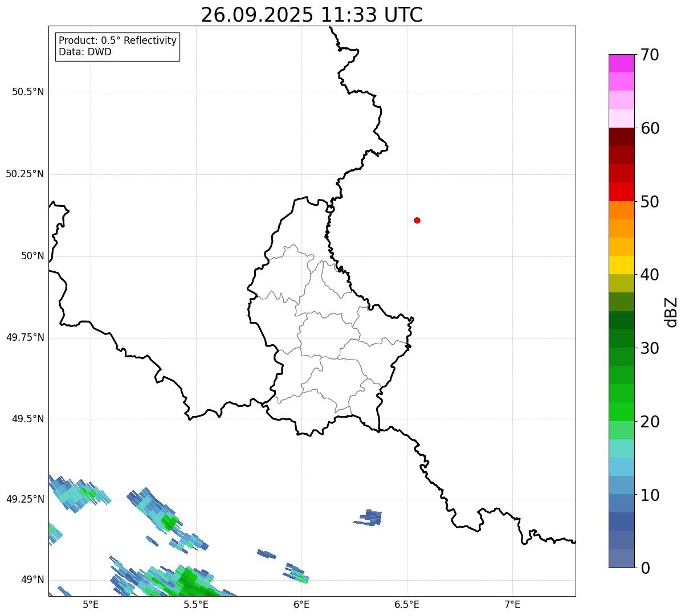Click the 49.75°N latitude label

tap(25, 337)
